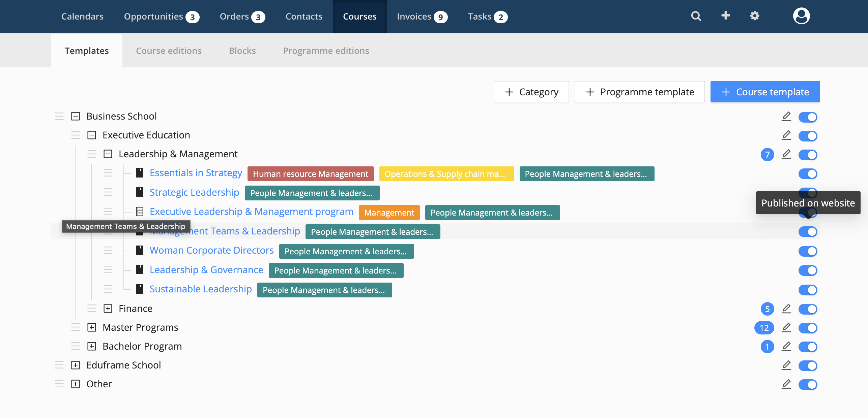Switch to Course editions tab
Viewport: 868px width, 419px height.
pos(169,51)
